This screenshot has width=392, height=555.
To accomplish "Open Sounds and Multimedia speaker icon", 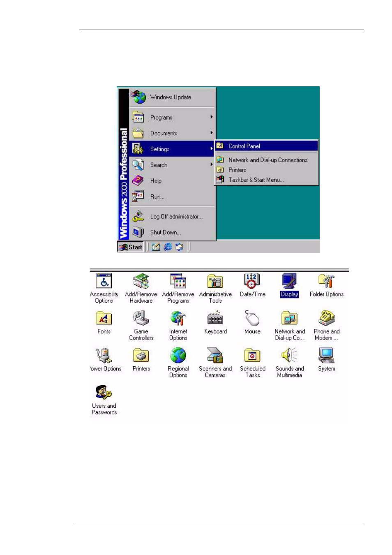I will tap(290, 356).
